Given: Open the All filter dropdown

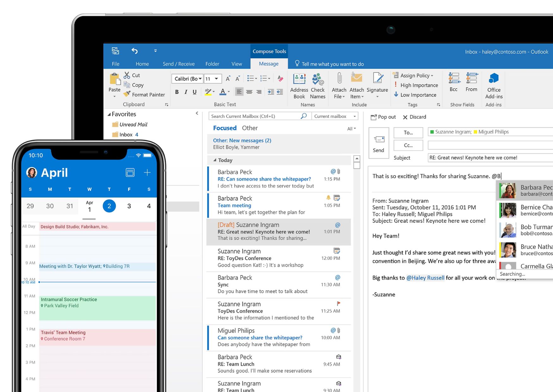Looking at the screenshot, I should 351,129.
